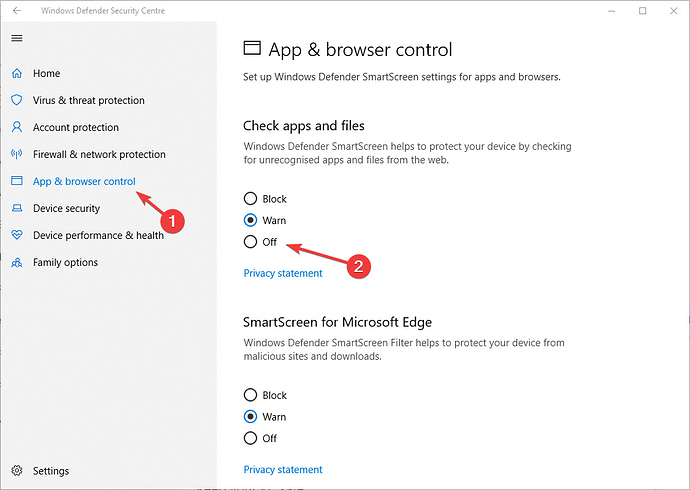Select Off for SmartScreen for Microsoft Edge
This screenshot has height=490, width=690.
(x=251, y=438)
